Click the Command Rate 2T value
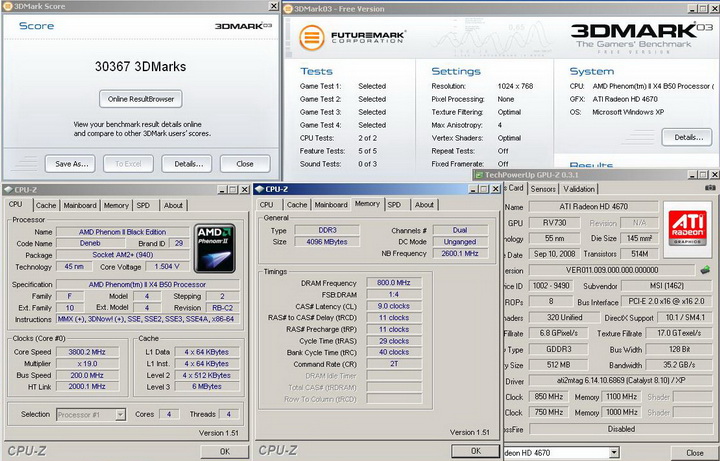The height and width of the screenshot is (461, 720). pyautogui.click(x=394, y=364)
